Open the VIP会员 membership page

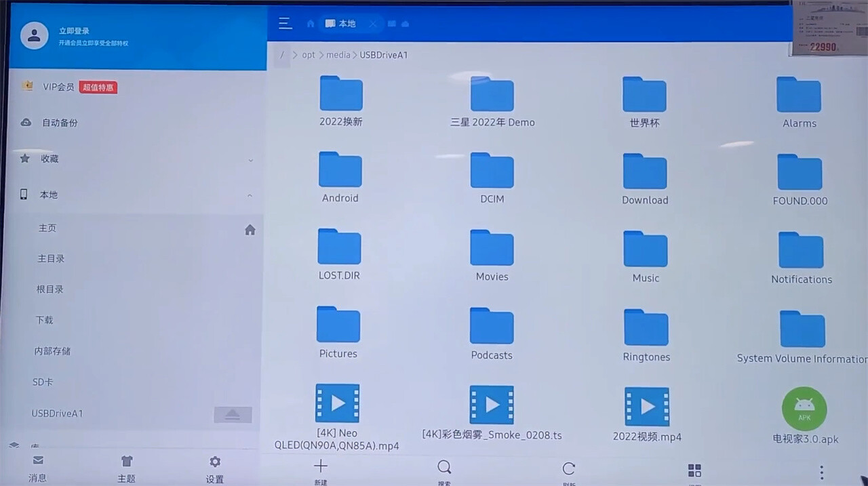click(x=58, y=87)
